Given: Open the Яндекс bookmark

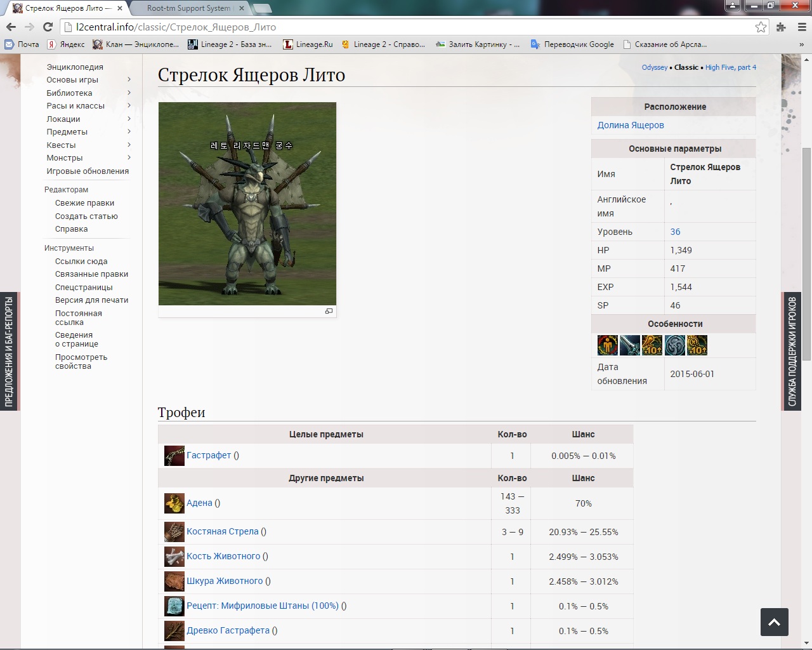Looking at the screenshot, I should point(66,44).
